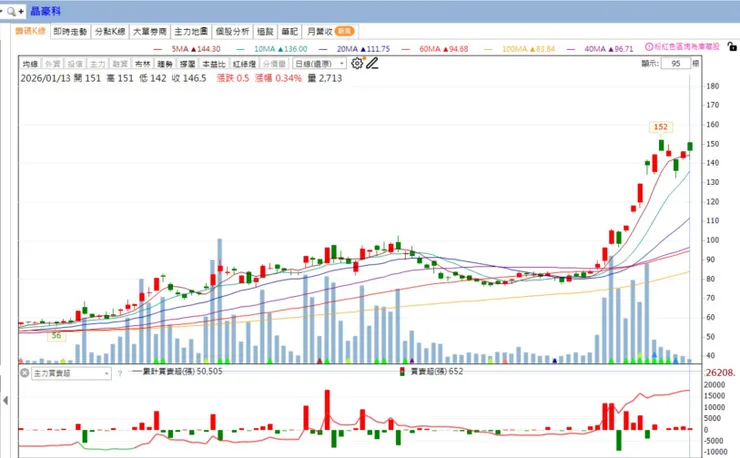Image resolution: width=740 pixels, height=458 pixels.
Task: Open the 分點K線 tab
Action: [x=110, y=32]
